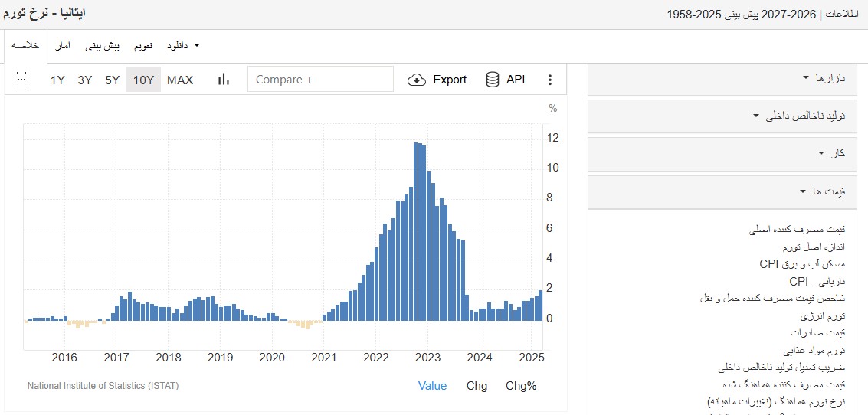The image size is (868, 415).
Task: Click the Export cloud download icon
Action: (x=417, y=80)
